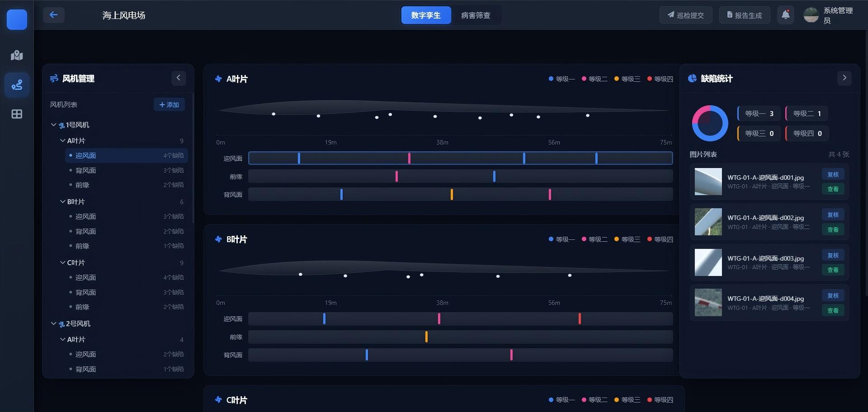Click the orange marker on A叶片 背风面 track
This screenshot has width=868, height=412.
point(452,194)
